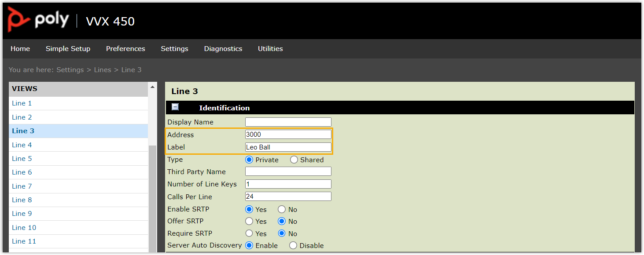This screenshot has height=255, width=644.
Task: Open Line 4 in Views list
Action: pos(22,145)
